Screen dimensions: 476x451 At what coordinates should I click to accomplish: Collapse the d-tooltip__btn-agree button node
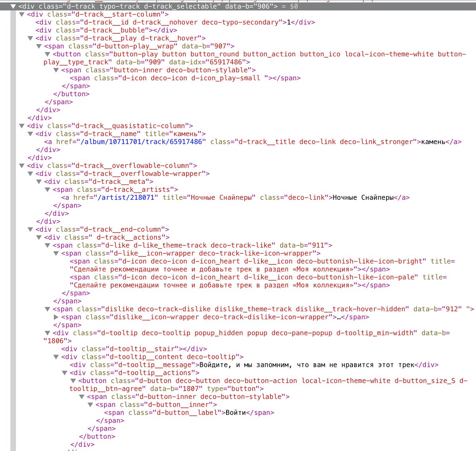tap(73, 381)
